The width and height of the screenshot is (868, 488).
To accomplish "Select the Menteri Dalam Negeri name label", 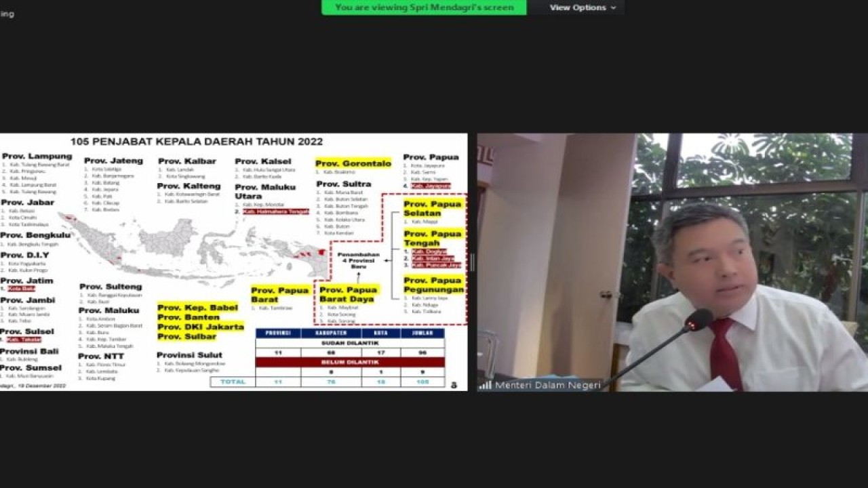I will tap(547, 385).
